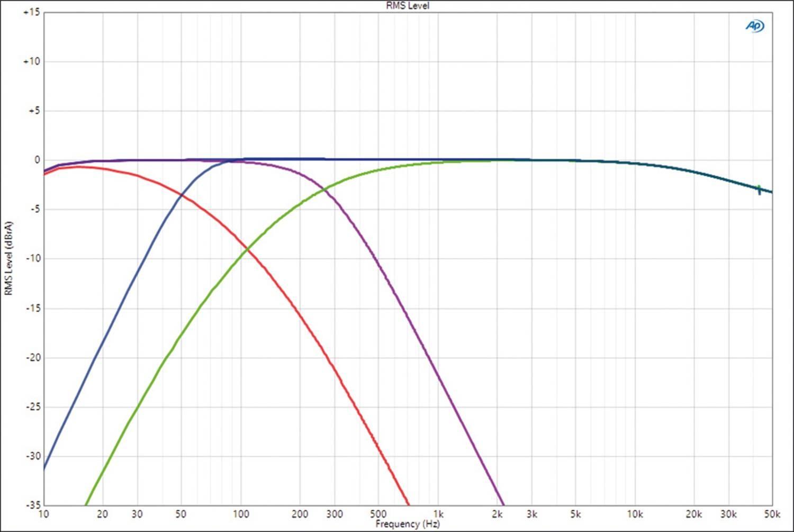
Task: Click the '-25' y-axis value
Action: [x=33, y=407]
